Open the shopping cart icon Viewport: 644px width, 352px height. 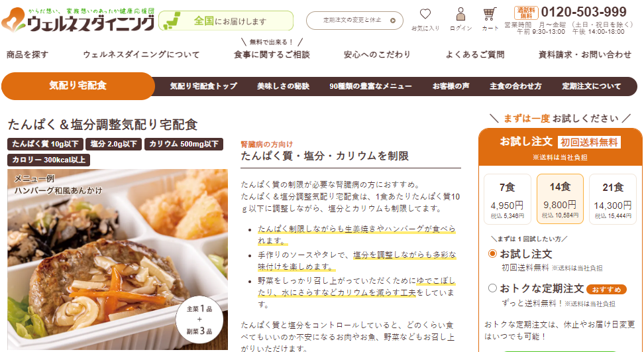[490, 15]
